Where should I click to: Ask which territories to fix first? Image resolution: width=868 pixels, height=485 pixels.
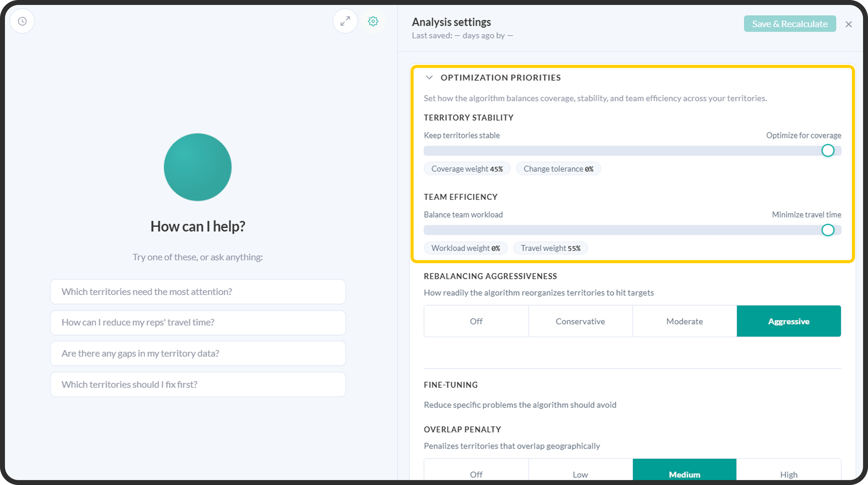(198, 384)
